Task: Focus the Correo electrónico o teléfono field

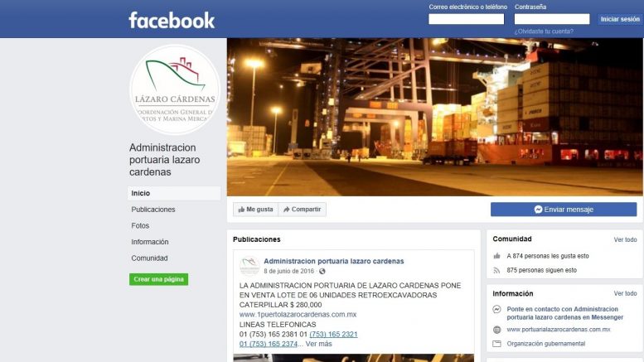Action: coord(466,19)
